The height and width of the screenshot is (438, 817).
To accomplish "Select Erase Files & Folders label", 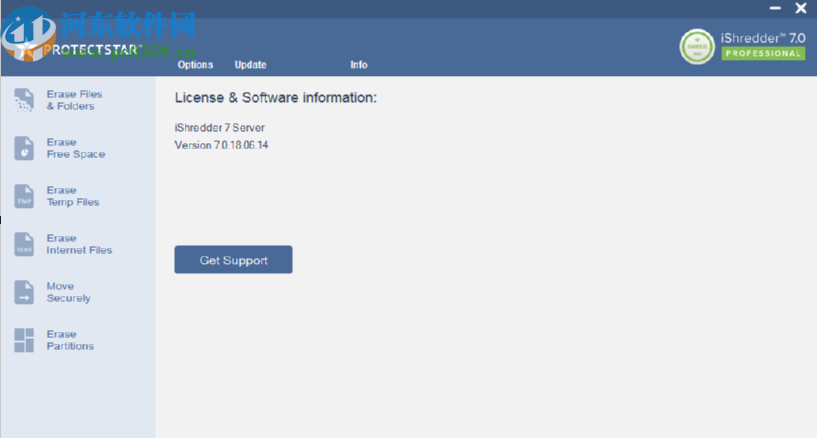I will [x=74, y=100].
